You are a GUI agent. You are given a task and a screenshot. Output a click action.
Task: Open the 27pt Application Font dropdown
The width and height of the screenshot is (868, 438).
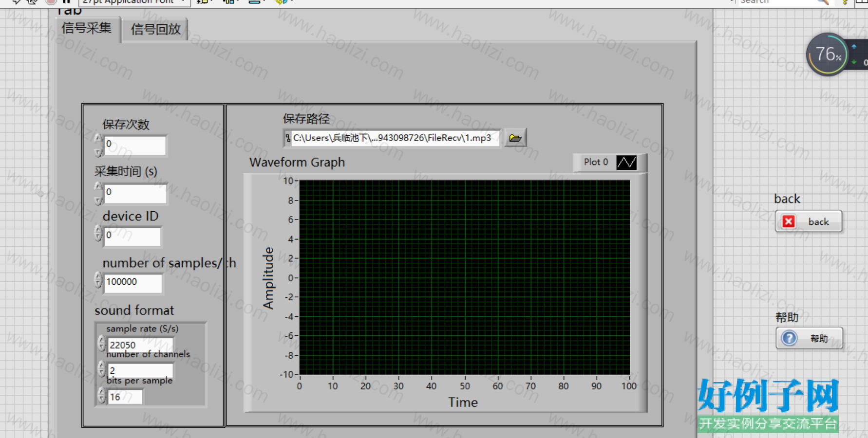(134, 2)
